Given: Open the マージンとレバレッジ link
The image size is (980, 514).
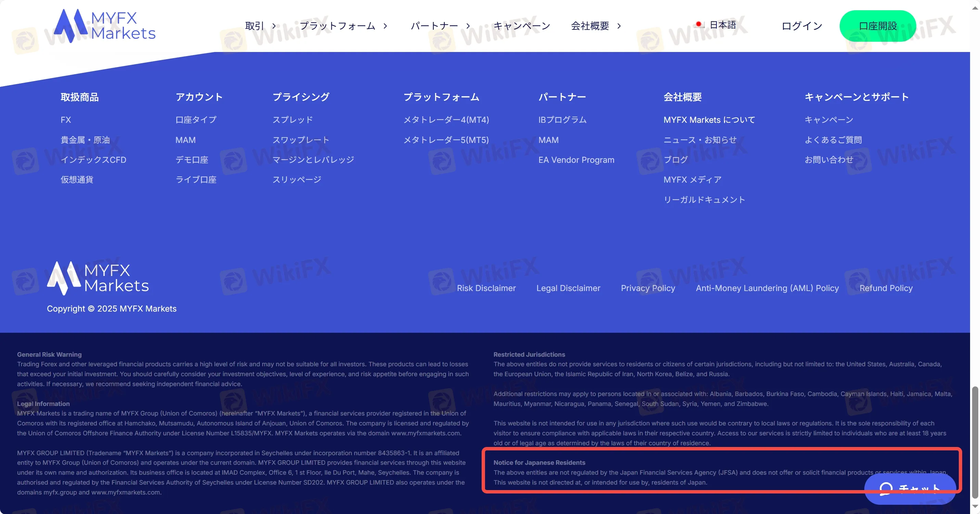Looking at the screenshot, I should tap(314, 160).
